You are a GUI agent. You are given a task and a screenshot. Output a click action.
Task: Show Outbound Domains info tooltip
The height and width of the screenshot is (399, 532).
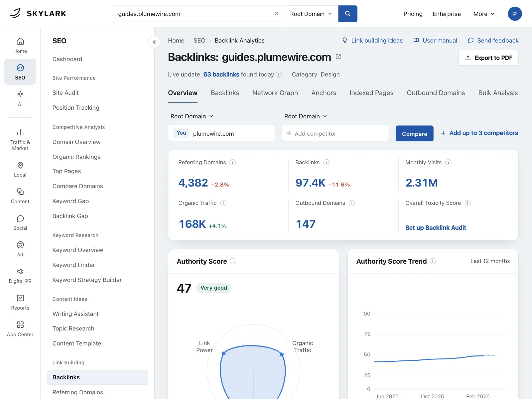352,203
